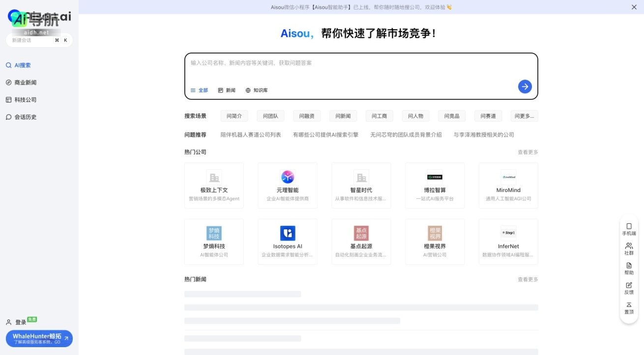Screen dimensions: 644x355
Task: Expand 查看更多 next to 热门新闻
Action: tap(527, 279)
